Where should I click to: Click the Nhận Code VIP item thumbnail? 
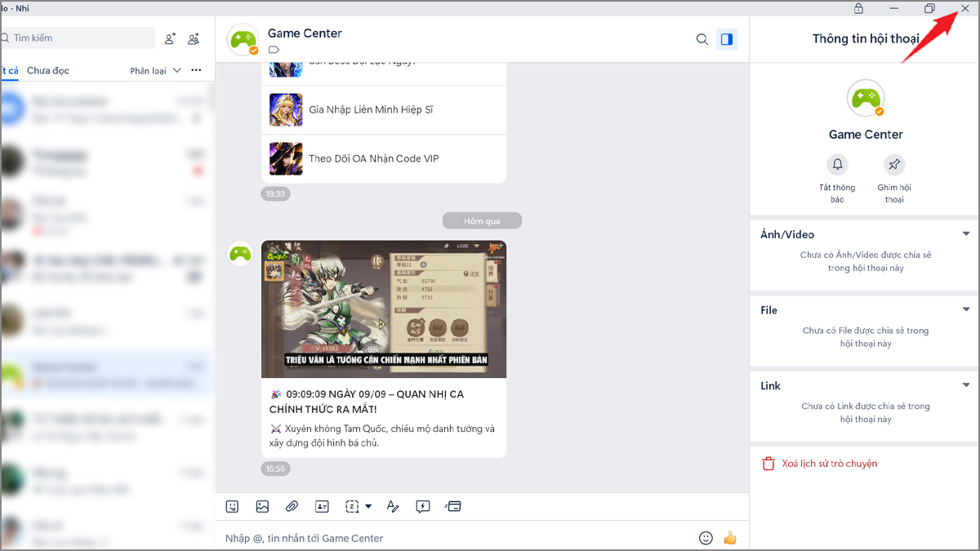(x=286, y=158)
